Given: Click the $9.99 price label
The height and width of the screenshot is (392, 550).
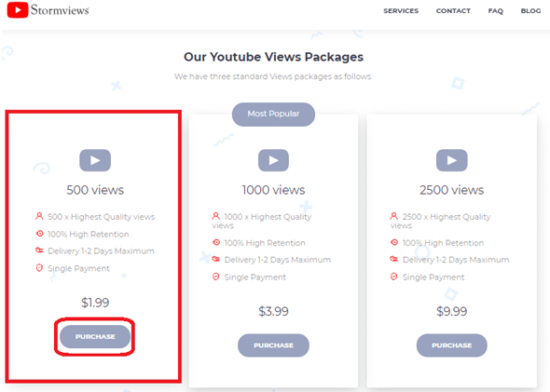Looking at the screenshot, I should pyautogui.click(x=452, y=311).
